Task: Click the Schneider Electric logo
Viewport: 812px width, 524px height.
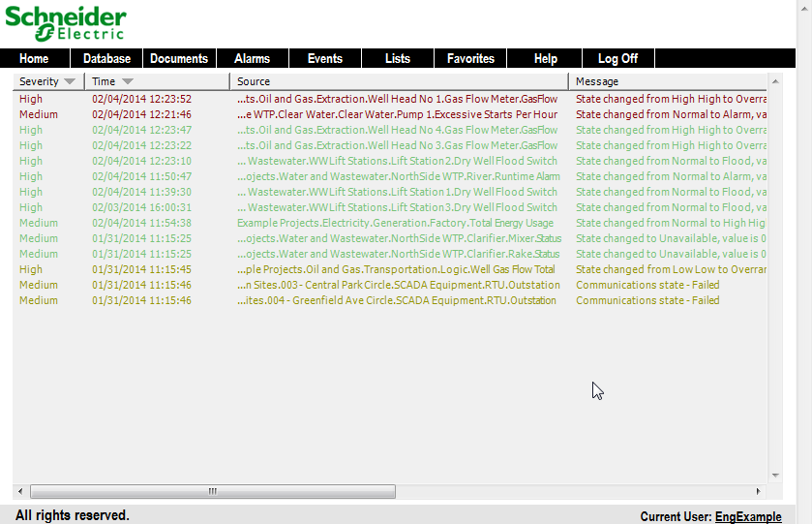Action: tap(66, 24)
